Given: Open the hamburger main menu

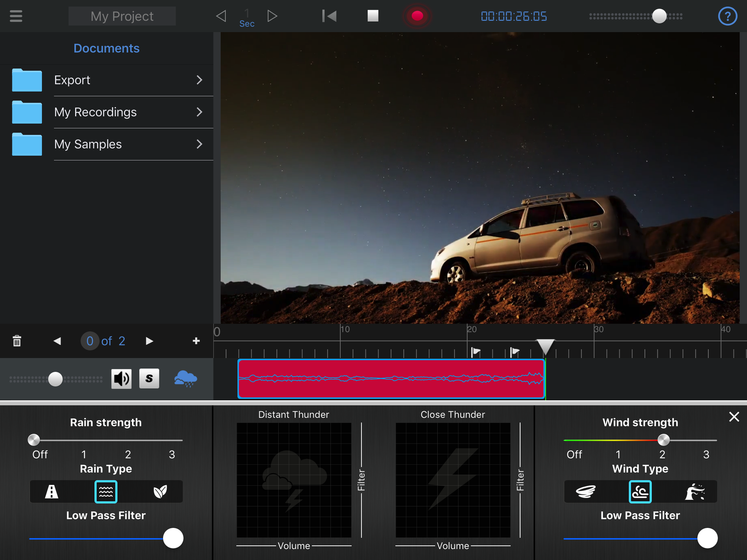Looking at the screenshot, I should [16, 16].
